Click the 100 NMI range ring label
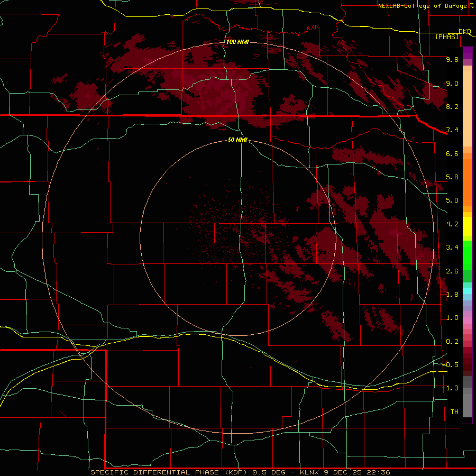 [x=237, y=42]
